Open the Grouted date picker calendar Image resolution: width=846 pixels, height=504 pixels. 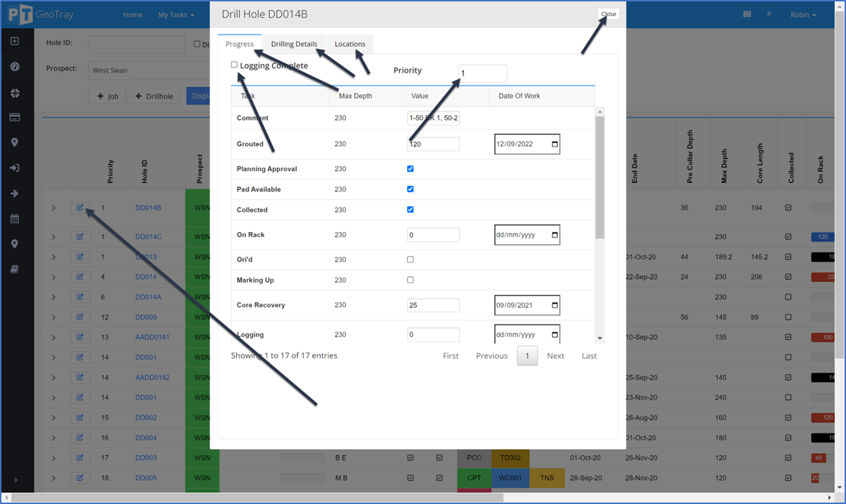pos(556,144)
